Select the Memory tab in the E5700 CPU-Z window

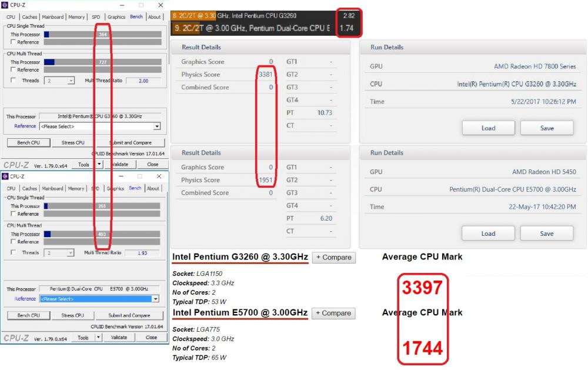tap(76, 188)
